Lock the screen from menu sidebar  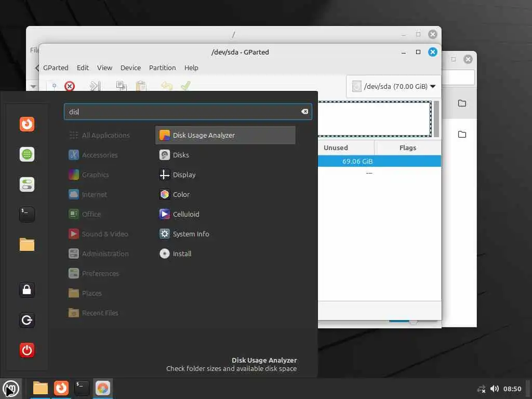click(x=27, y=290)
